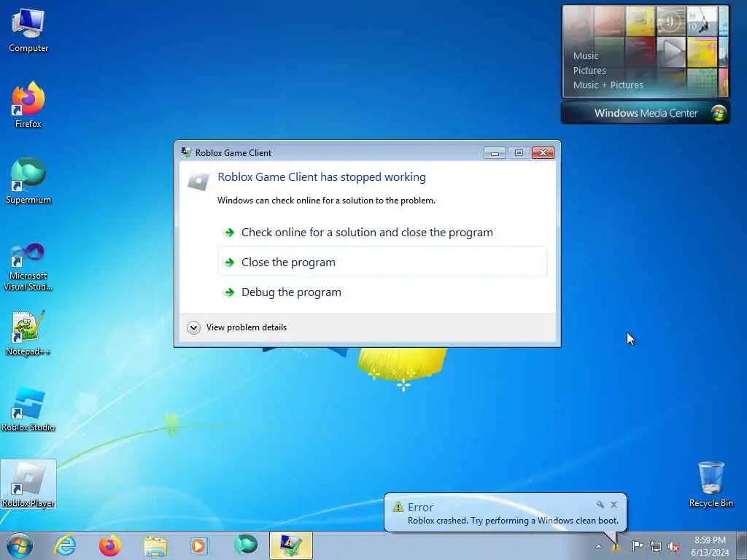747x560 pixels.
Task: Click the muted volume tray icon
Action: point(673,547)
